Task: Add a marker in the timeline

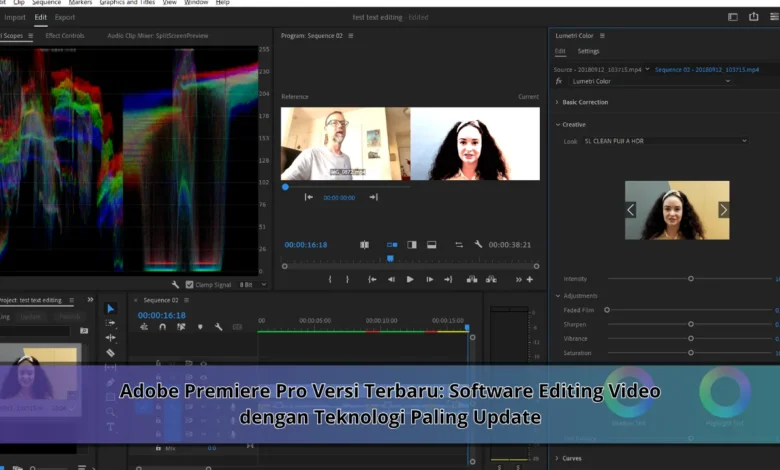Action: coord(200,327)
